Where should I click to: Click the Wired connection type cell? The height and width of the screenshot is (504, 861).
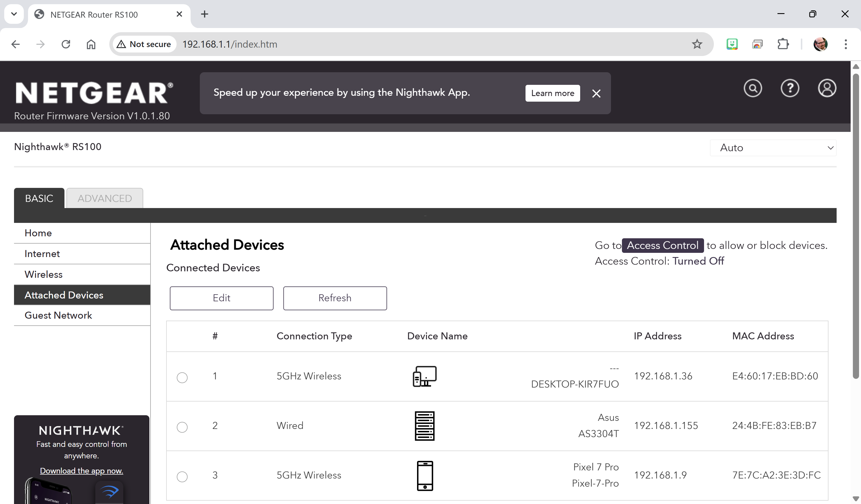[x=290, y=426]
